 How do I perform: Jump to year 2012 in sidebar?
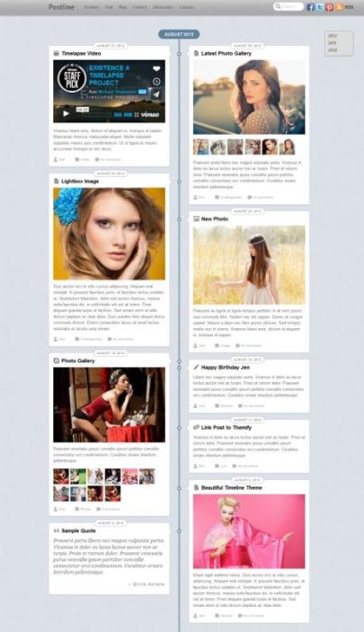tap(333, 36)
